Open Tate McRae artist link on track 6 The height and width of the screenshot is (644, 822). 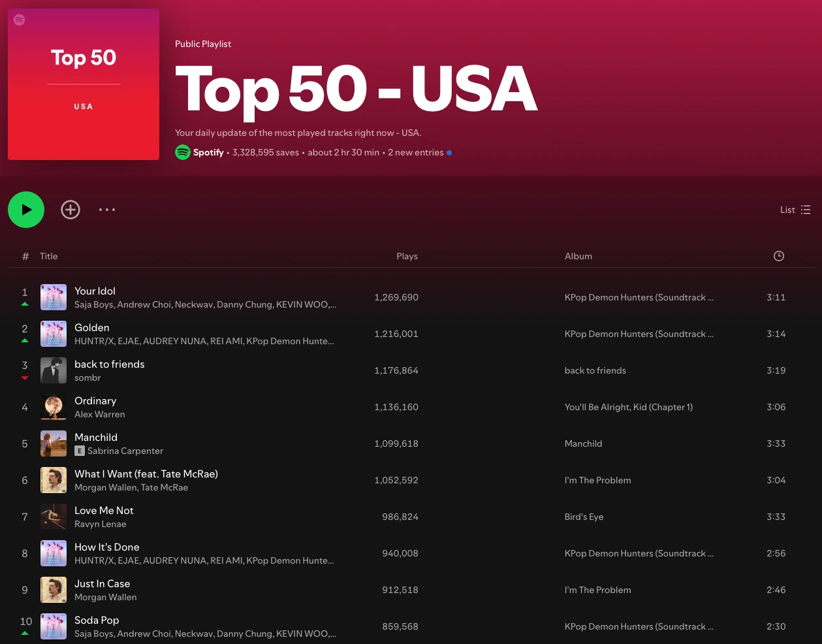pyautogui.click(x=165, y=488)
